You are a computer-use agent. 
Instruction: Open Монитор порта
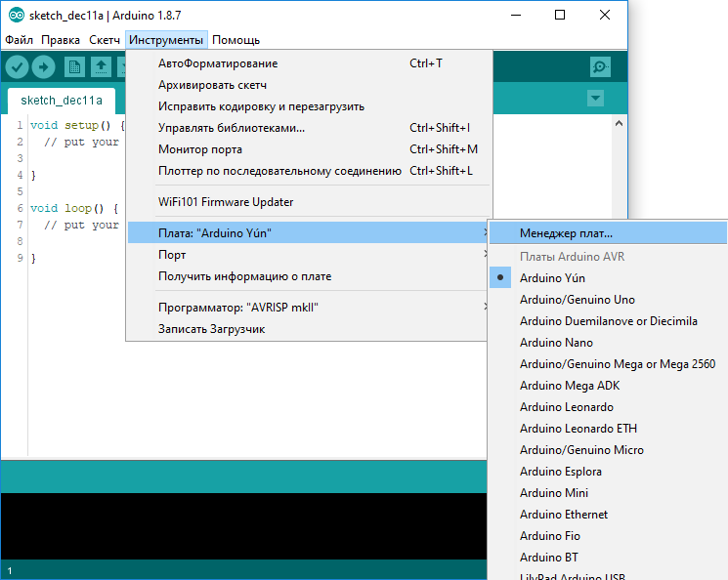pos(309,149)
